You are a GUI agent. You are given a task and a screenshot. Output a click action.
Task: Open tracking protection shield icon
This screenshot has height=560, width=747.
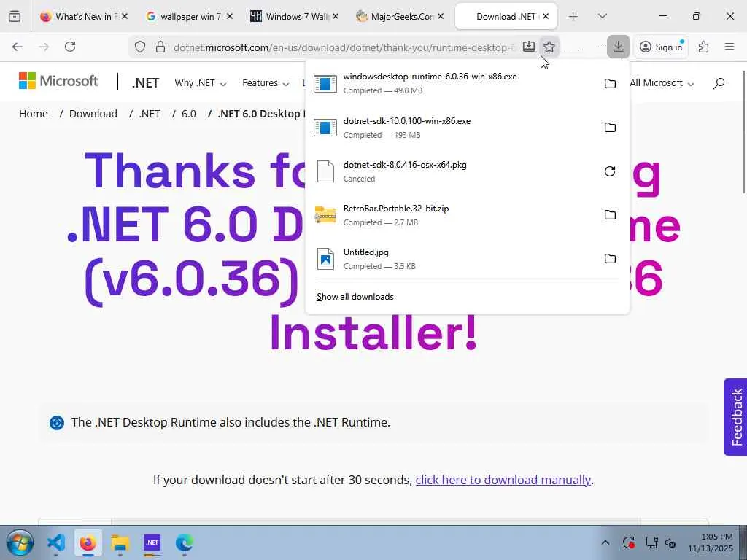(139, 47)
